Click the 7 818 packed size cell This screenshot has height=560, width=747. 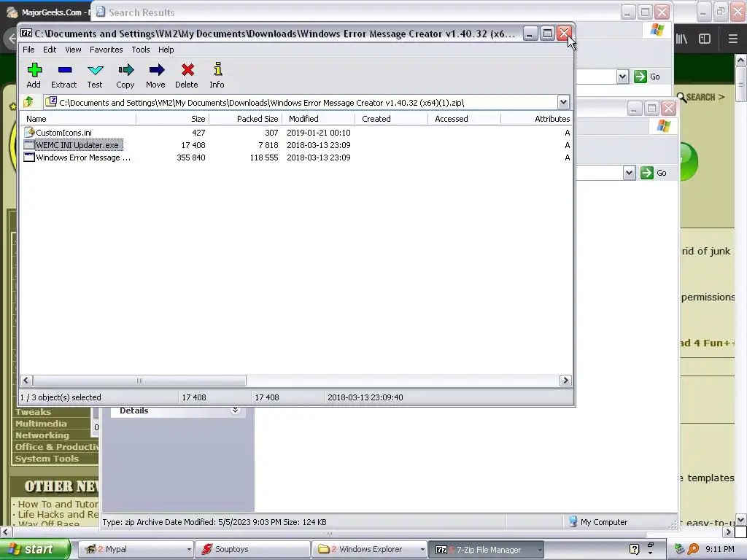(268, 145)
